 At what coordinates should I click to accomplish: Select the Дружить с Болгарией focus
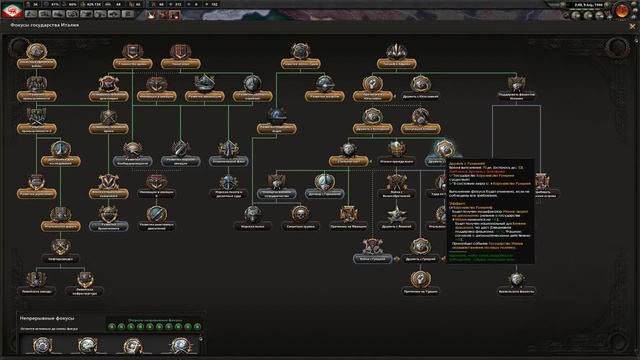372,122
